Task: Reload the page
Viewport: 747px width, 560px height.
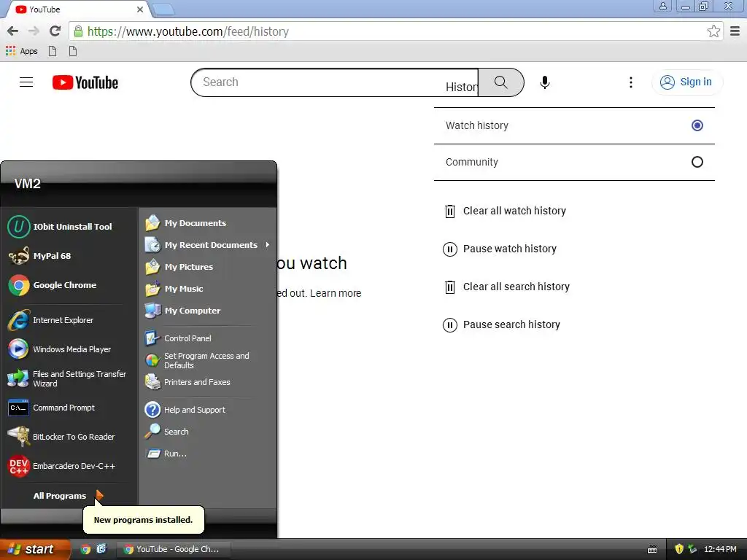Action: 55,31
